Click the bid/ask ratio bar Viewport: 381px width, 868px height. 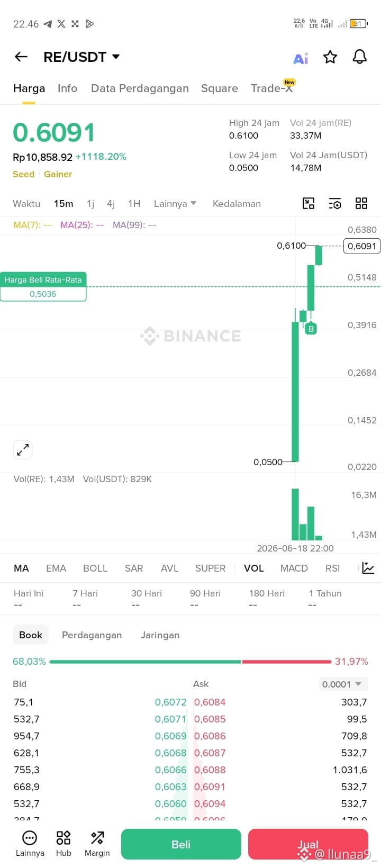190,662
